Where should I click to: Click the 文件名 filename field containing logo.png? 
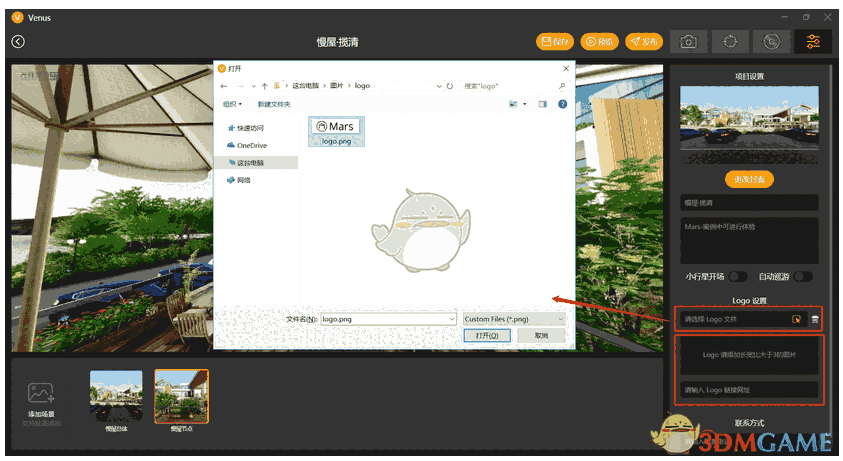[388, 319]
